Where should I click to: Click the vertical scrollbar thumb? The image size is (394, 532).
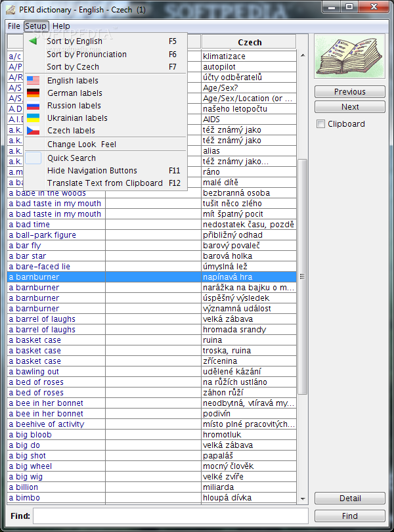click(x=302, y=277)
